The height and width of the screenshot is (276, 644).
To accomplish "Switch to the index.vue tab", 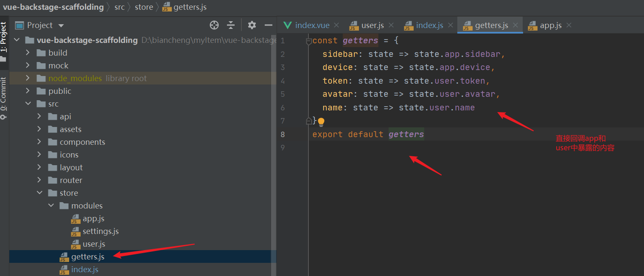I will tap(312, 25).
